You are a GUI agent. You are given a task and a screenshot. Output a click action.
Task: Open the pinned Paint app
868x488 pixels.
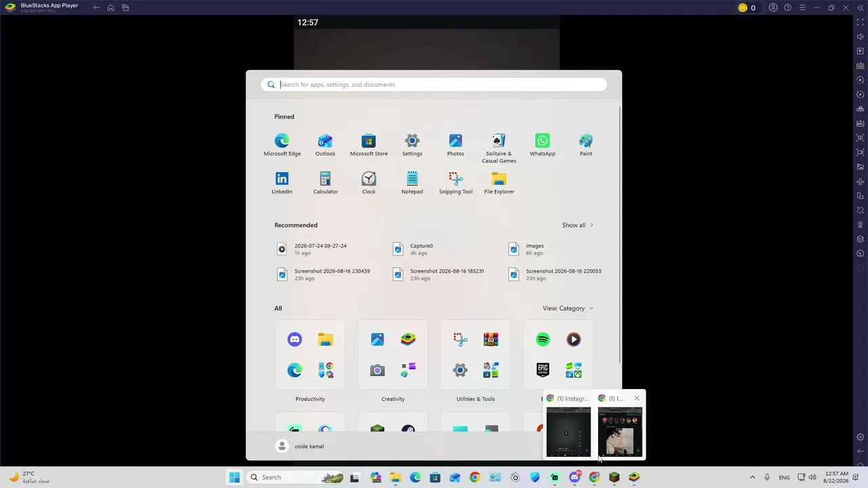pos(586,145)
